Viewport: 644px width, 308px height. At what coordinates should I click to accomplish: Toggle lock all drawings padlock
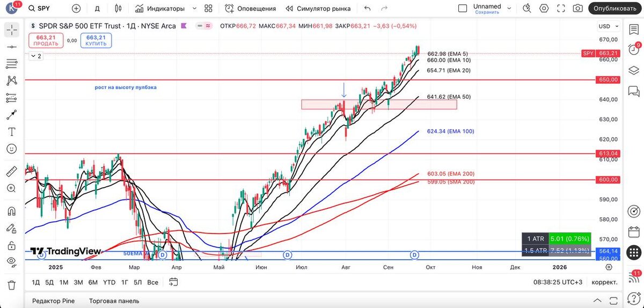12,245
